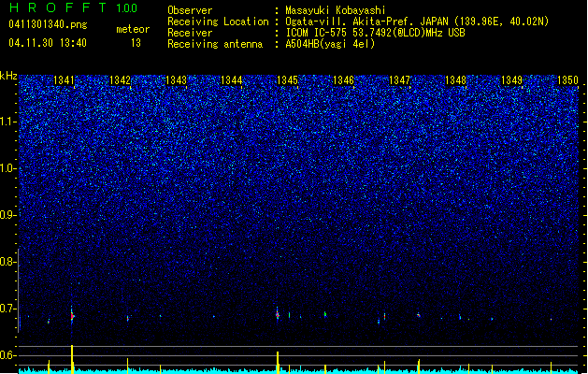Click the name Masayuki Kobayashi
This screenshot has width=588, height=374.
336,10
